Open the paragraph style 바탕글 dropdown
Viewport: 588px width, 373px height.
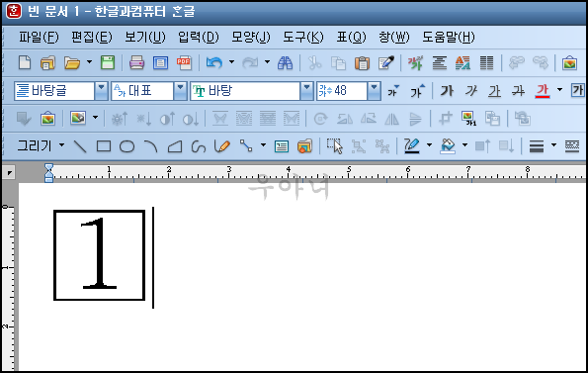pos(101,90)
